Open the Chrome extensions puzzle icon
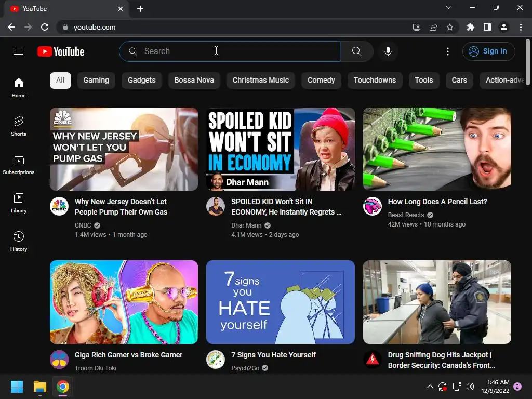The height and width of the screenshot is (399, 532). 470,27
